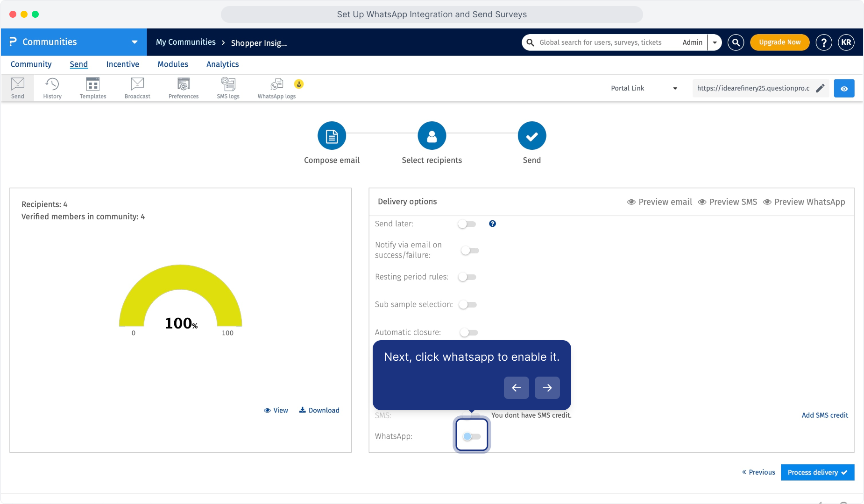Click Add SMS credit link
Viewport: 864px width, 504px height.
tap(825, 415)
